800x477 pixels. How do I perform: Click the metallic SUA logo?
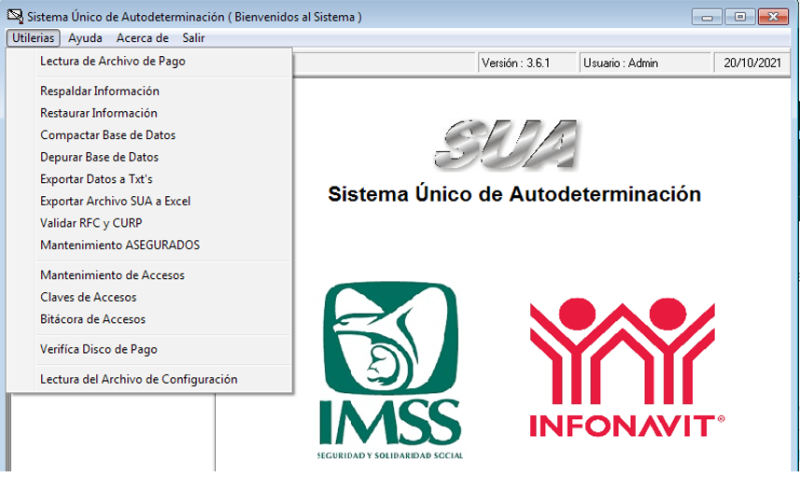coord(507,144)
